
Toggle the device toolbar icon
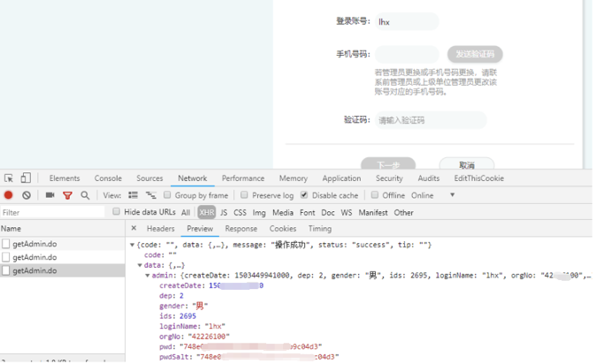tap(26, 178)
